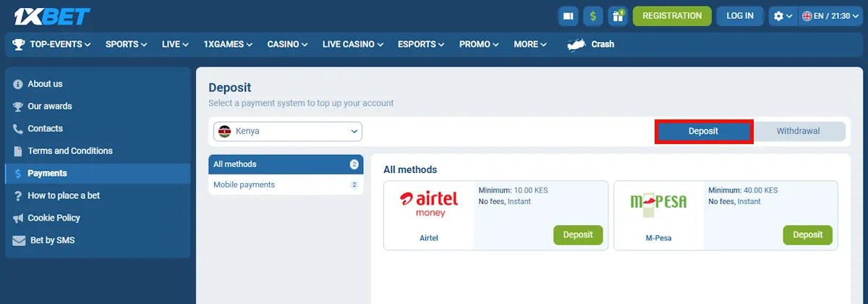Open the CASINO menu

tap(288, 44)
